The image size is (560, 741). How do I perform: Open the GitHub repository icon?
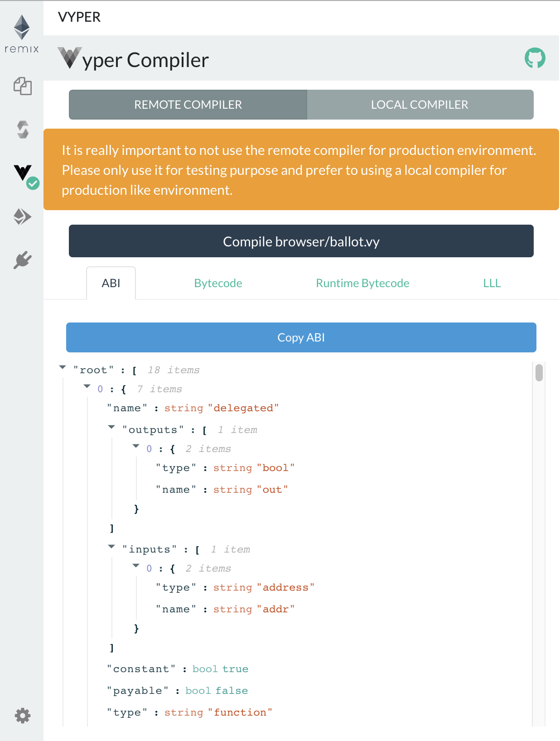tap(535, 58)
